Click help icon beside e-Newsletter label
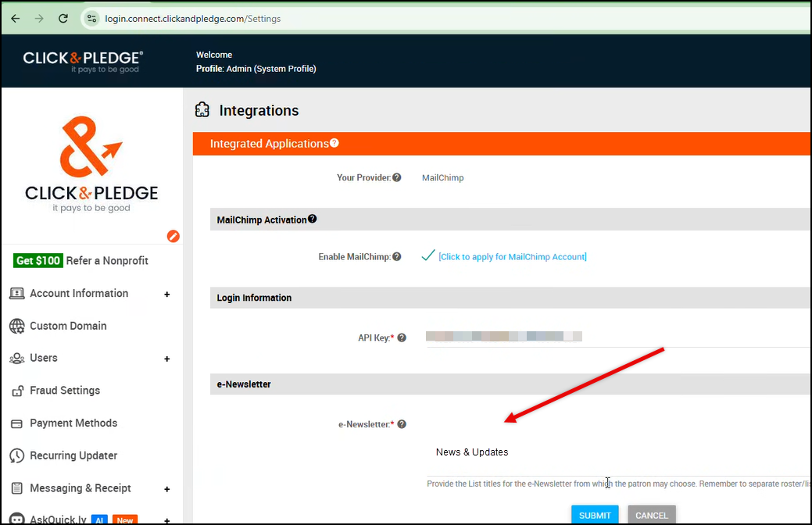The height and width of the screenshot is (525, 812). pyautogui.click(x=402, y=424)
